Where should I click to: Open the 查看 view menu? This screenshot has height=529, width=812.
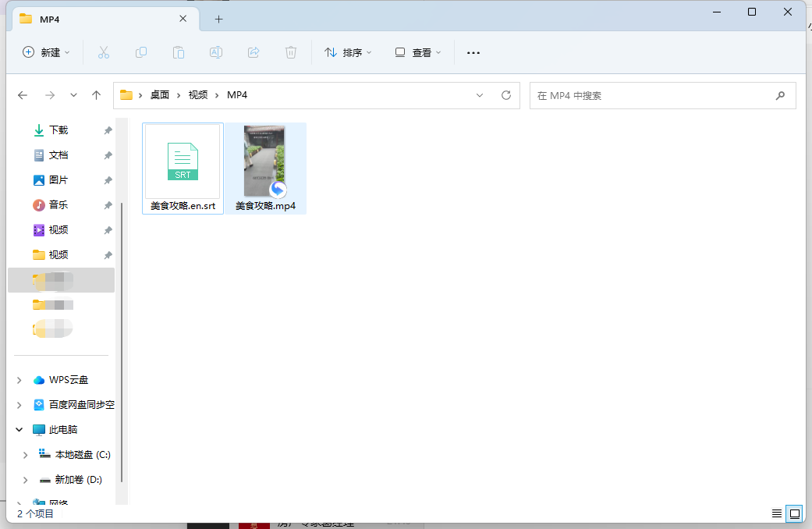coord(418,52)
